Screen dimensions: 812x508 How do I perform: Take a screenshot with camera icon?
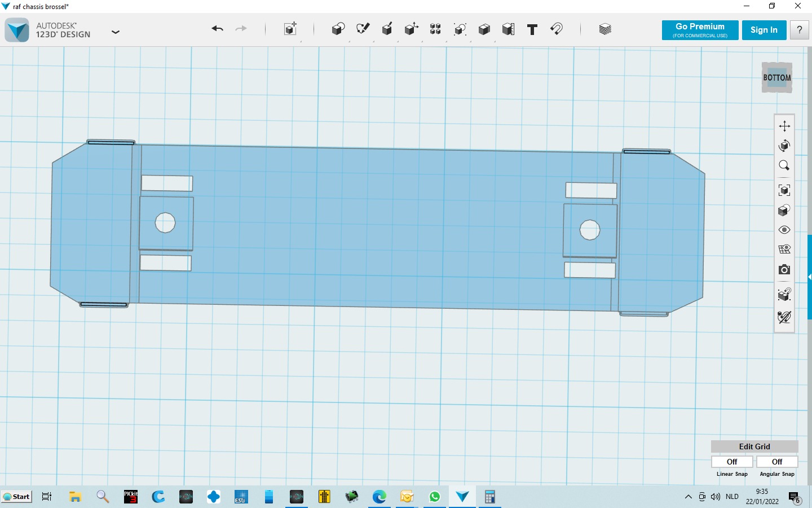point(784,270)
